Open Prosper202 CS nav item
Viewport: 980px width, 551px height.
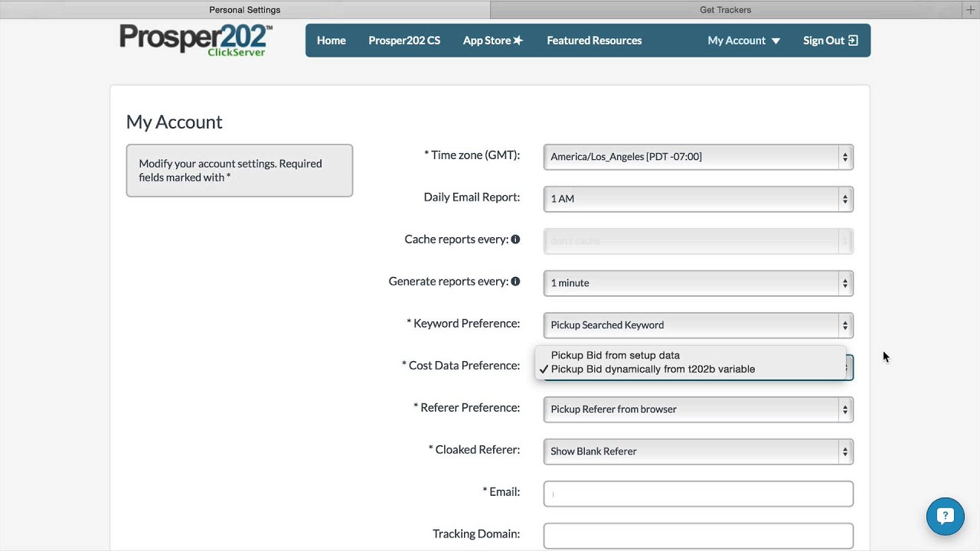[404, 41]
